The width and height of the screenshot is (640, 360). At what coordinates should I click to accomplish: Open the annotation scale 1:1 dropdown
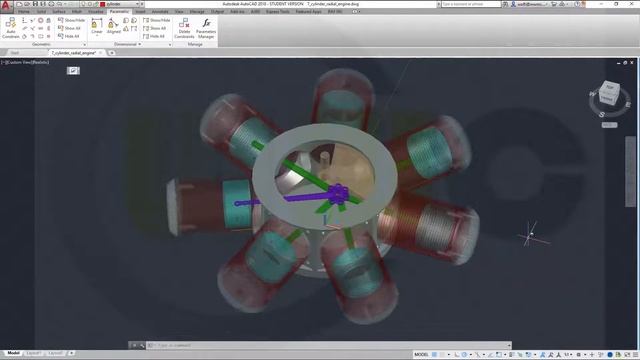pos(568,355)
